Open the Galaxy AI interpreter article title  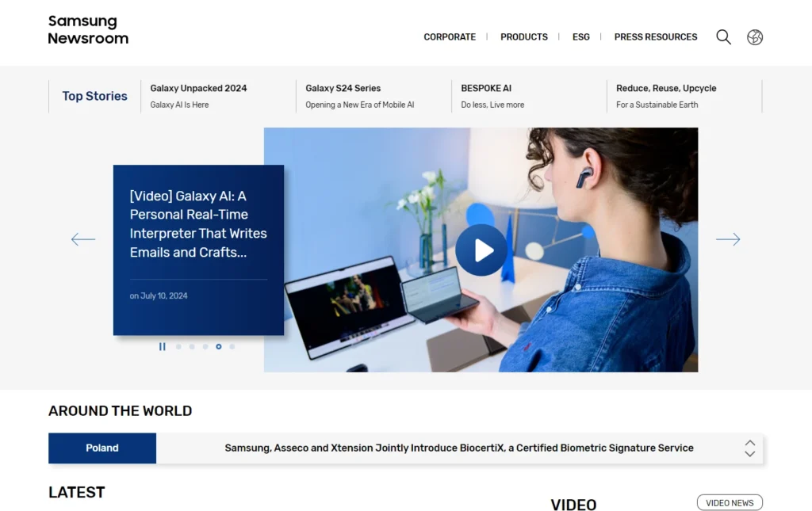click(197, 224)
